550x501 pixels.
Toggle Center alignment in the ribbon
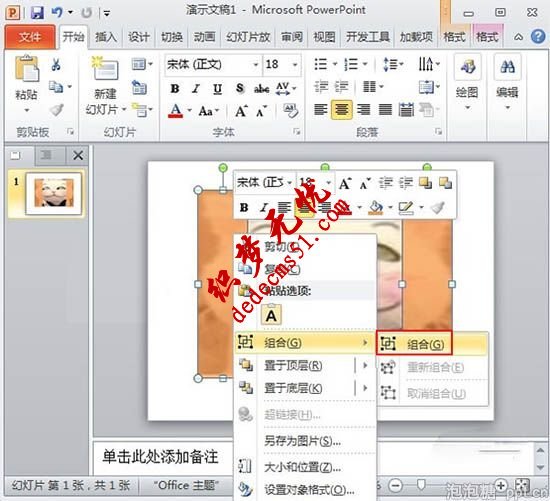pyautogui.click(x=341, y=110)
